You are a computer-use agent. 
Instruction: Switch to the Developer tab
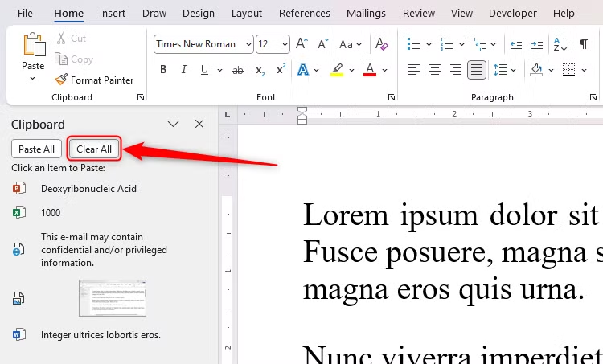point(513,13)
